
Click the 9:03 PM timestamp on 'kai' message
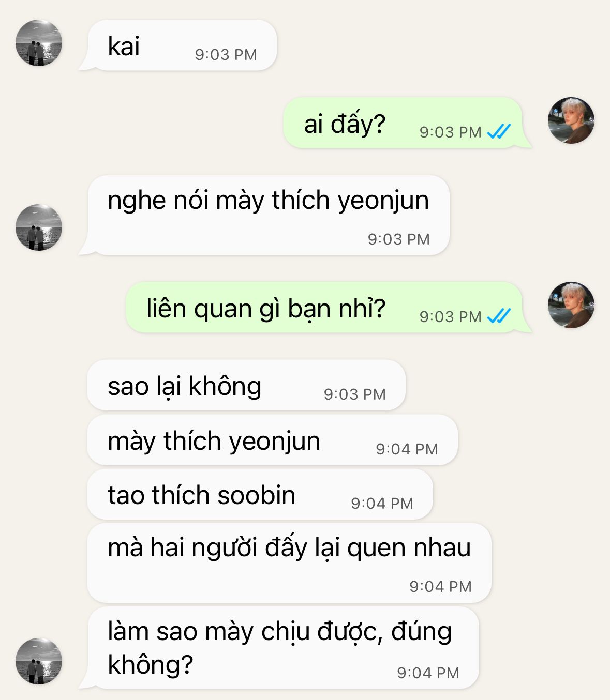[x=226, y=55]
